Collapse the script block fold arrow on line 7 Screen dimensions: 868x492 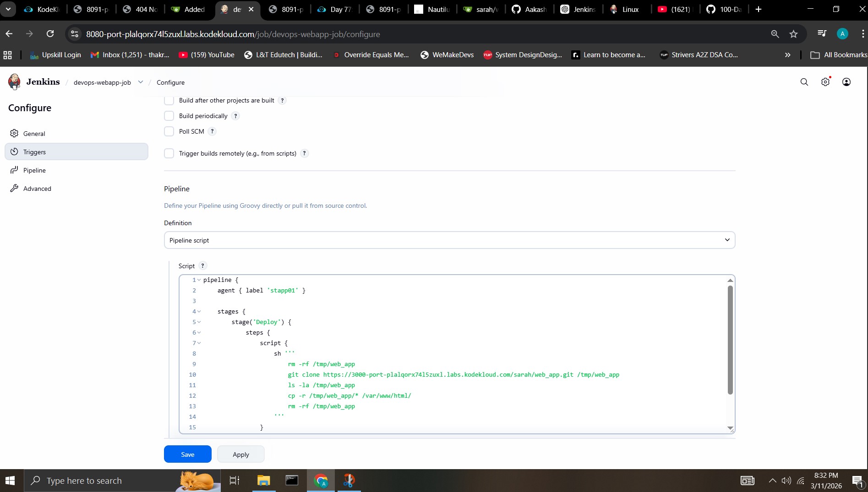[x=199, y=343]
